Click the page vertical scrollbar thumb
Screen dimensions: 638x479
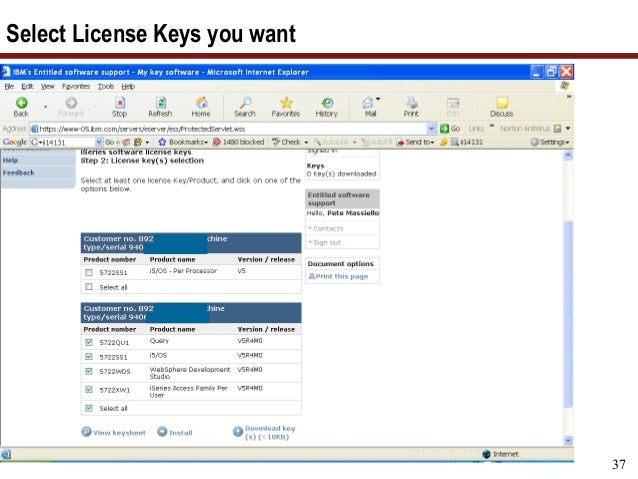pyautogui.click(x=568, y=313)
